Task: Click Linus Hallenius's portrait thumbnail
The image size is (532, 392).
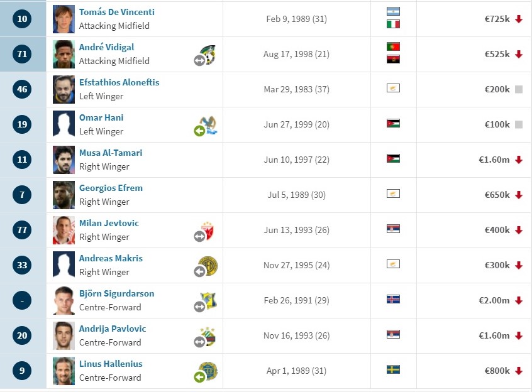Action: [x=64, y=371]
